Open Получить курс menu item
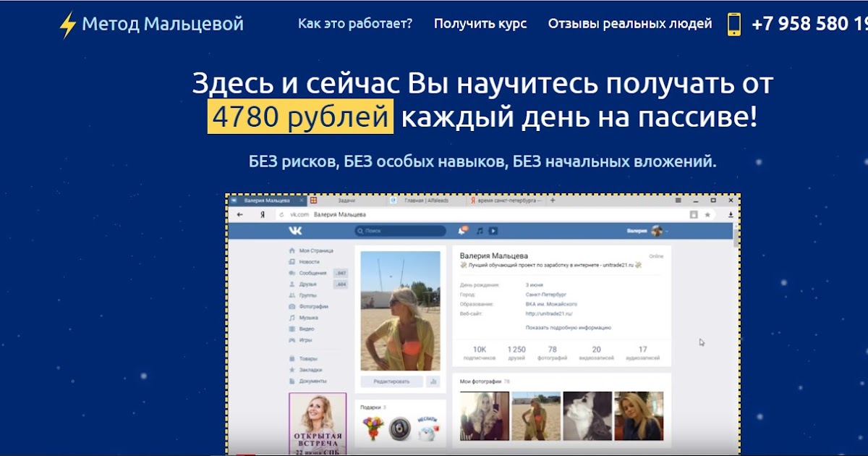The image size is (868, 456). 480,23
